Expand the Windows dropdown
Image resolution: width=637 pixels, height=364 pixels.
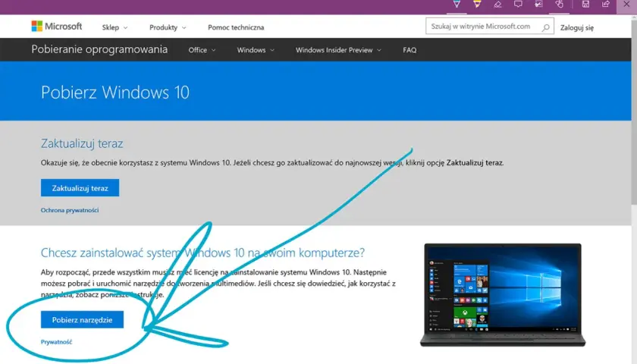pos(256,50)
